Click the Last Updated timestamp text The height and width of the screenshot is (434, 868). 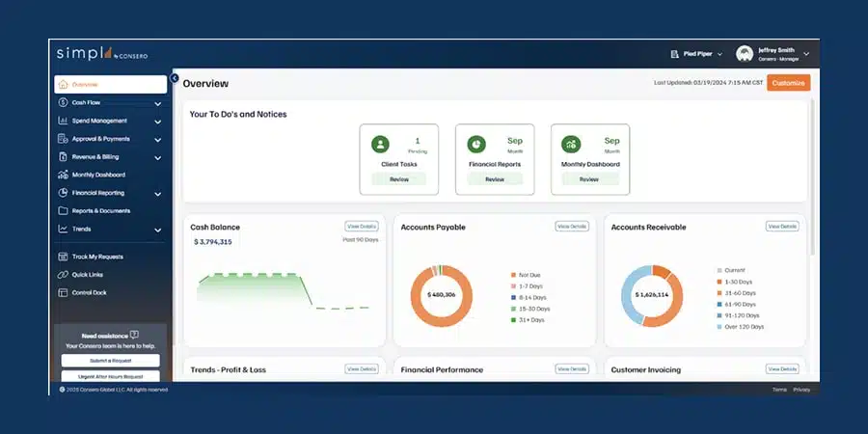[x=709, y=83]
